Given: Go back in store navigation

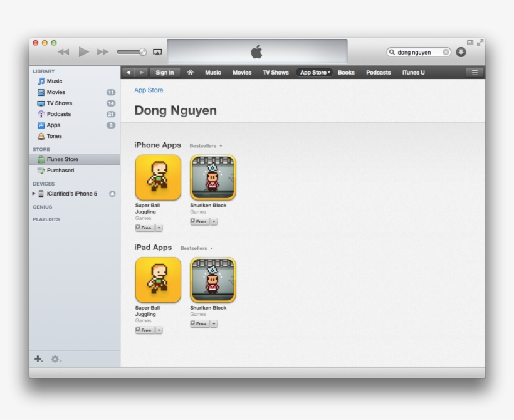Looking at the screenshot, I should coord(128,73).
